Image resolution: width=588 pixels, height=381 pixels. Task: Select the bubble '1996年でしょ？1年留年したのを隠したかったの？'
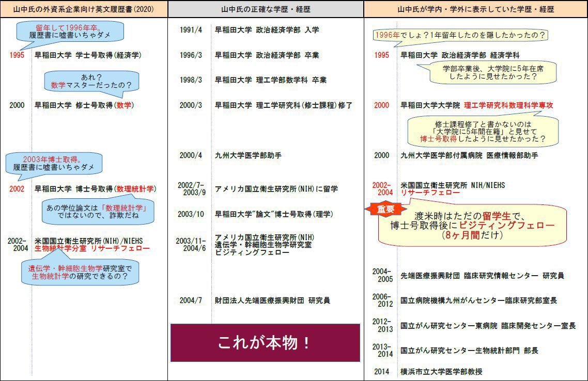(460, 36)
